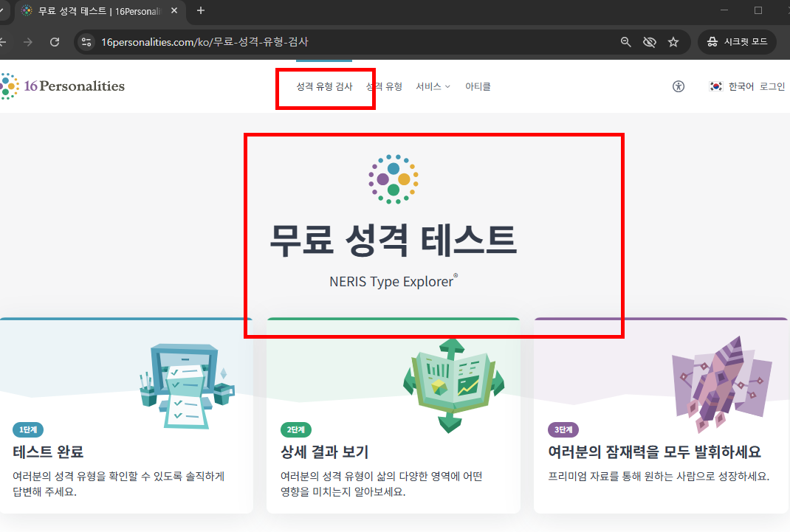
Task: Toggle the eye icon in the address bar
Action: (649, 42)
